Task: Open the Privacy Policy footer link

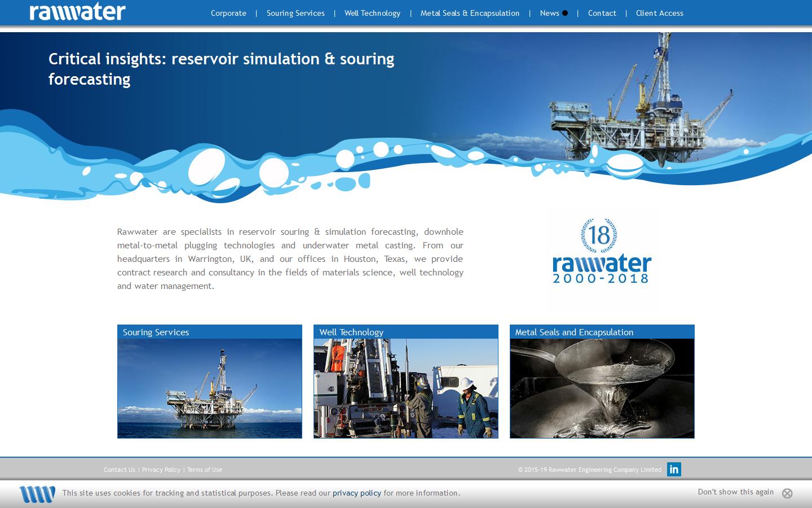Action: pos(161,470)
